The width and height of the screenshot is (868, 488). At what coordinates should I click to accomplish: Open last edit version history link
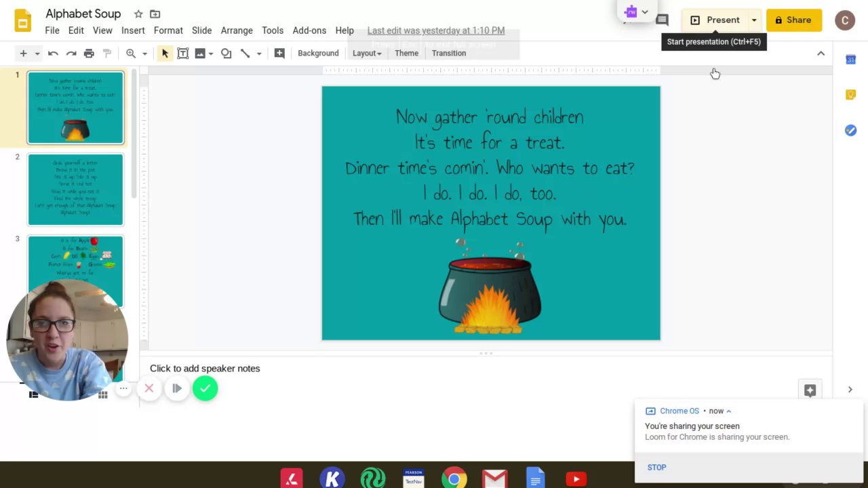tap(436, 30)
